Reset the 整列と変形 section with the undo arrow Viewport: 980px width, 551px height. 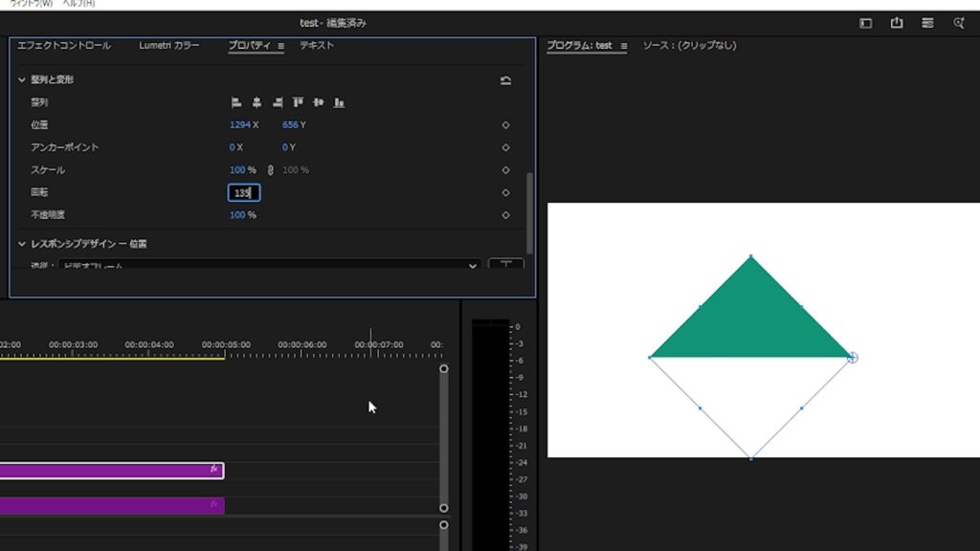point(505,80)
